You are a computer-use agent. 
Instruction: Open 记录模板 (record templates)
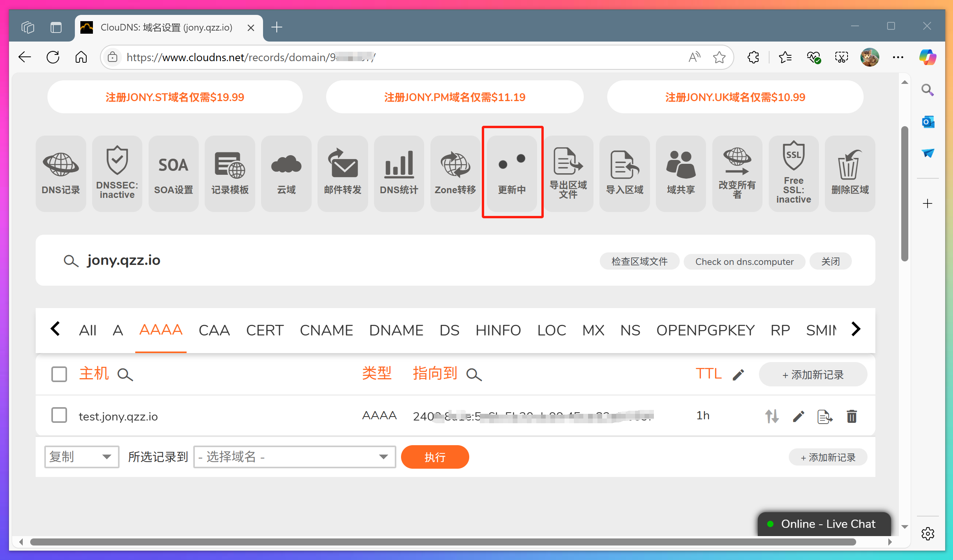coord(230,173)
